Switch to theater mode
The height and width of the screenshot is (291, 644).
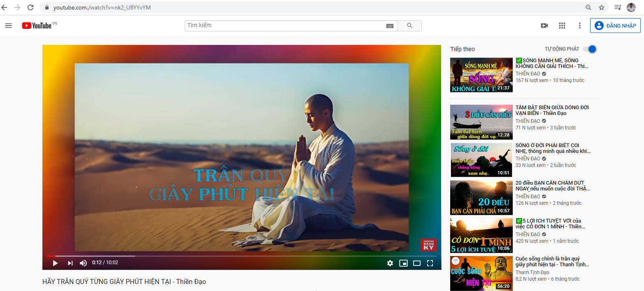tap(417, 263)
